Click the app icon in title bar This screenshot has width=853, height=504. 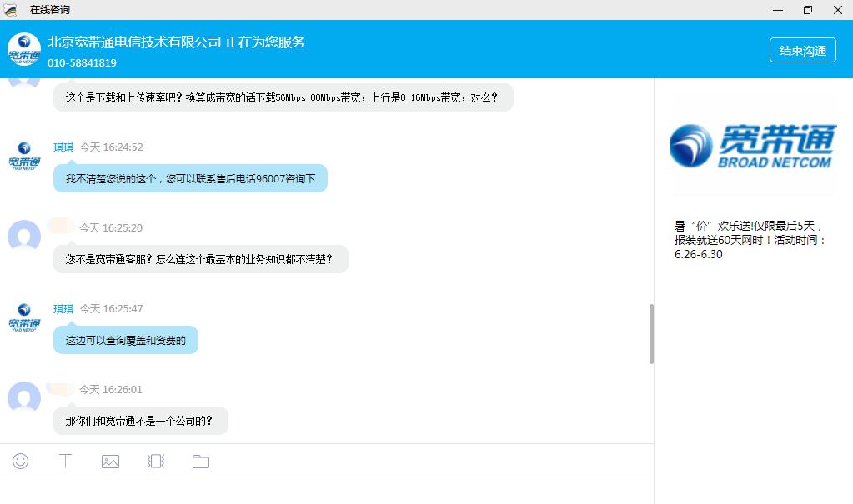10,10
